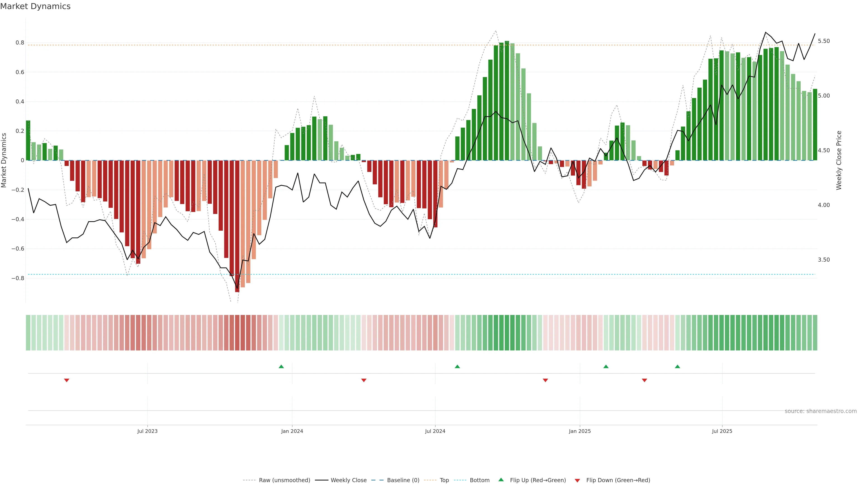Select the Jan 2024 x-axis label
This screenshot has width=868, height=488.
pyautogui.click(x=292, y=431)
